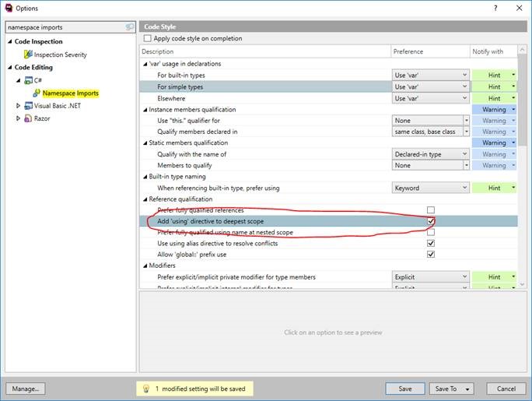Open Hint severity for Elsewhere row
The image size is (532, 401).
(494, 98)
